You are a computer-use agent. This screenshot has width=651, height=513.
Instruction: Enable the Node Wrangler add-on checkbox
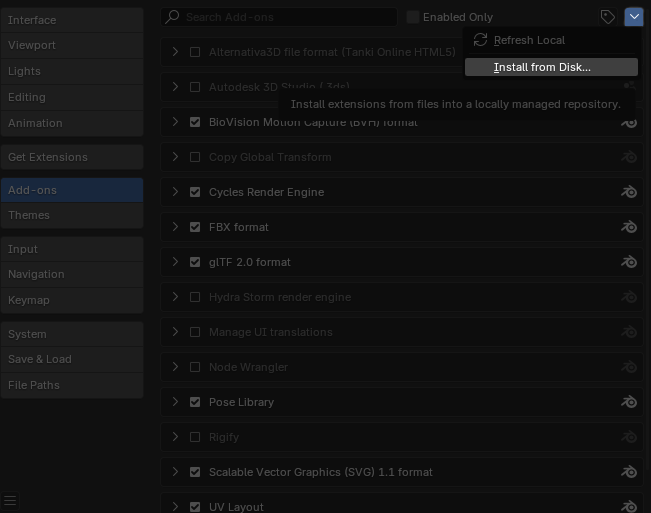point(195,367)
